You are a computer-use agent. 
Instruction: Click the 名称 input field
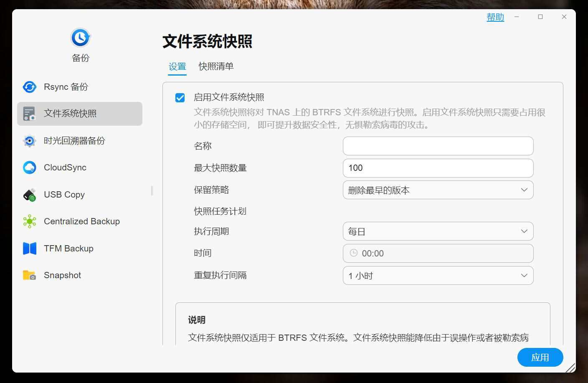pyautogui.click(x=438, y=146)
